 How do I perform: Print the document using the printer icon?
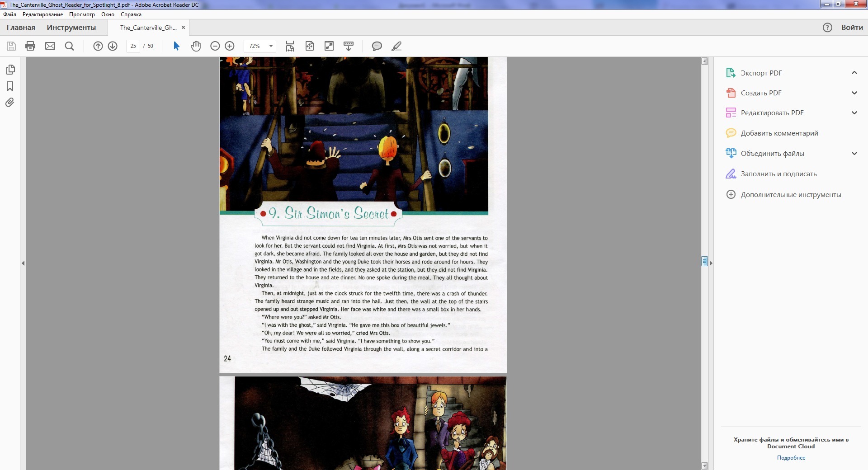pyautogui.click(x=30, y=46)
